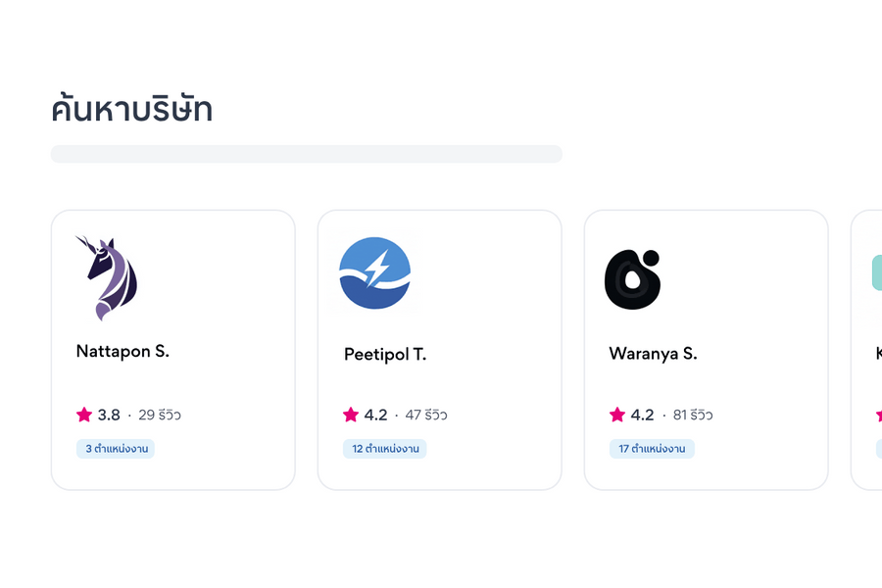Click the ค้นหาบริษัท heading
The width and height of the screenshot is (882, 588).
pos(132,110)
